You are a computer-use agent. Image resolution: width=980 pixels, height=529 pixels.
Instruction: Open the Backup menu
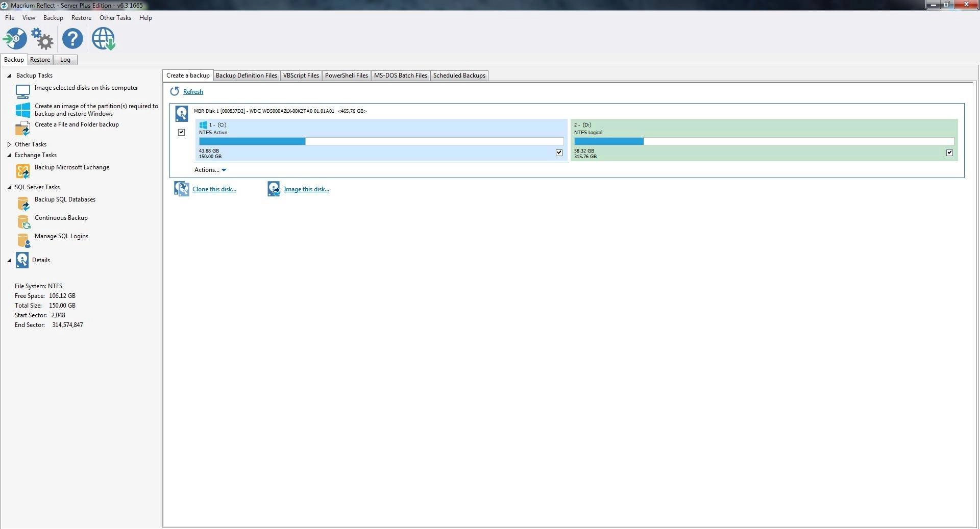tap(53, 18)
